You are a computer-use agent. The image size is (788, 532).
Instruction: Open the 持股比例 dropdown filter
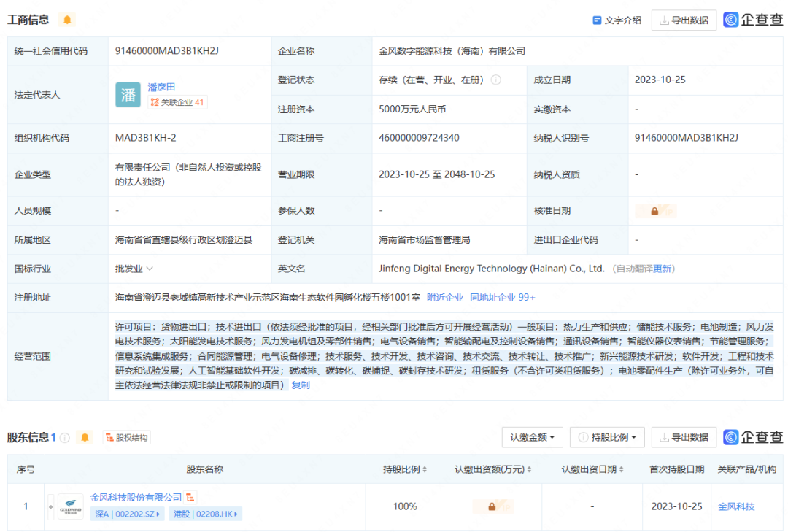pos(607,437)
